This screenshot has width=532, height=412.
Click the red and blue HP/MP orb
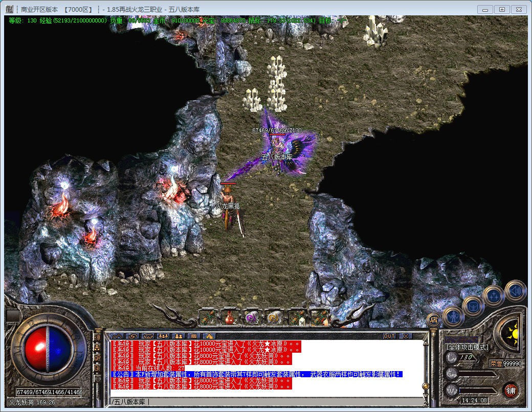tap(49, 349)
